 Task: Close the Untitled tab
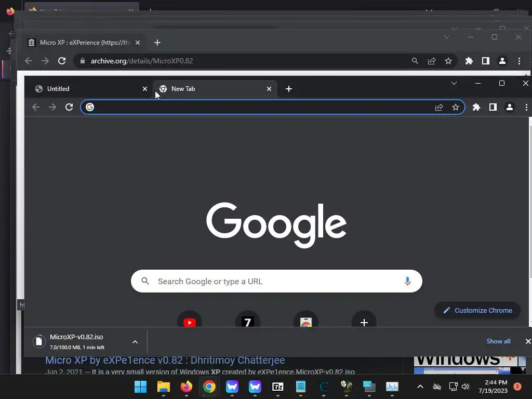click(x=145, y=89)
